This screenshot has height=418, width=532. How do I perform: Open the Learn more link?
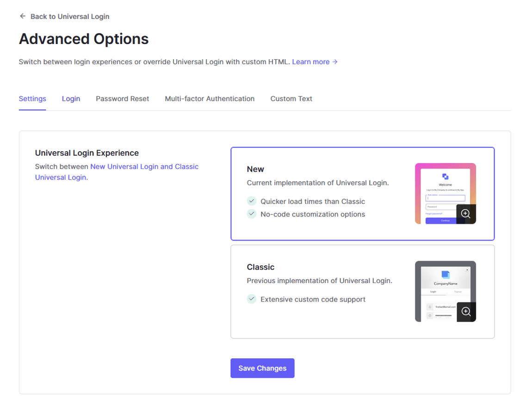[x=310, y=62]
